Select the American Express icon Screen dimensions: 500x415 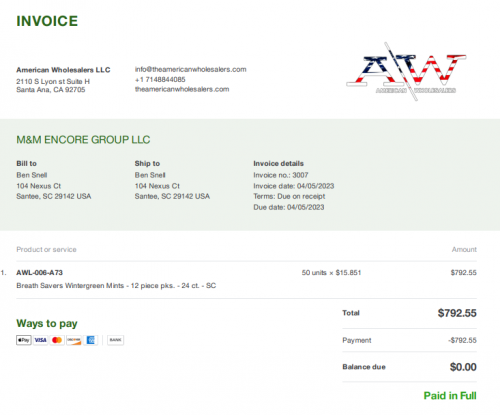coord(90,340)
